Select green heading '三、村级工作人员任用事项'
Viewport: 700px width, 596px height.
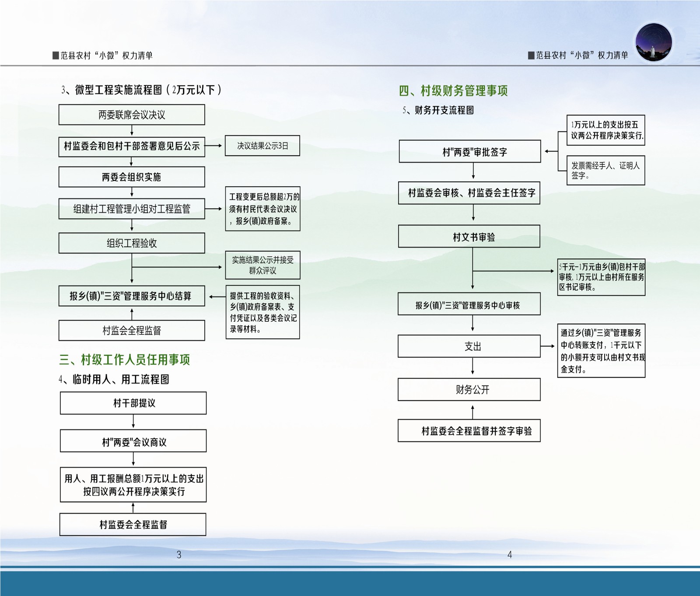point(124,359)
